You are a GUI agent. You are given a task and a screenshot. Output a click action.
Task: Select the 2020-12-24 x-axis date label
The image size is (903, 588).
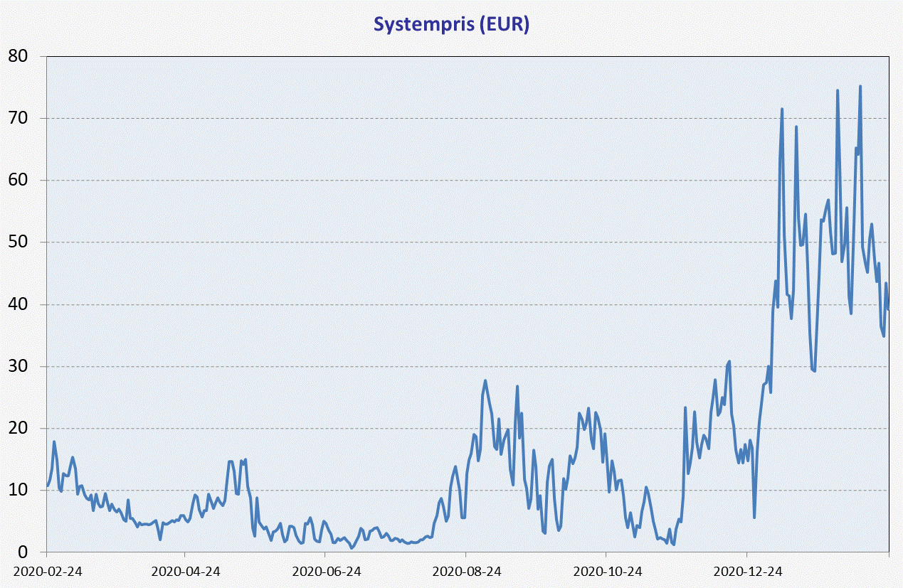(x=746, y=570)
